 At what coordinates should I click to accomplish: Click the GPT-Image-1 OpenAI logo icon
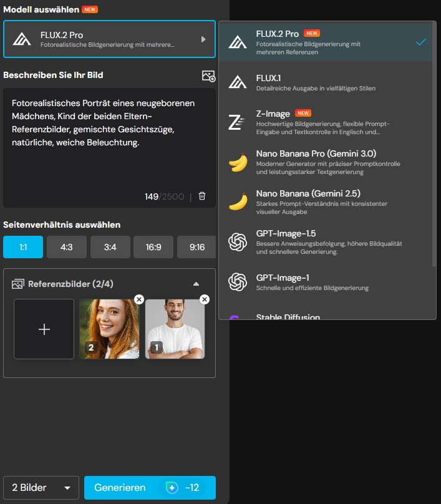tap(238, 282)
